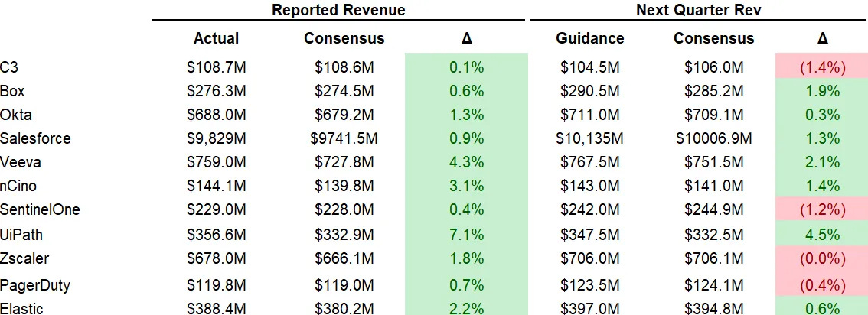Click UiPath next quarter delta 4.5%

click(822, 234)
